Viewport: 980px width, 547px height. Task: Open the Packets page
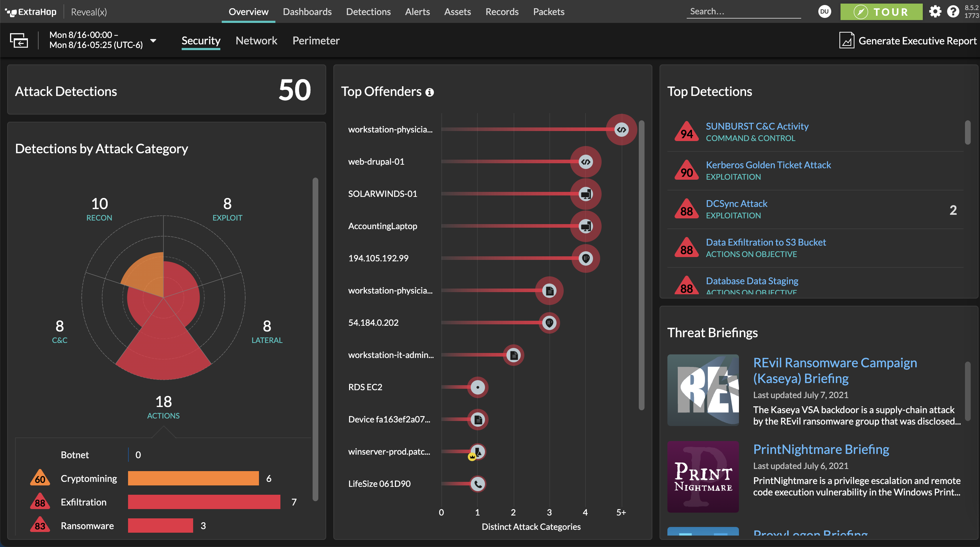point(549,12)
